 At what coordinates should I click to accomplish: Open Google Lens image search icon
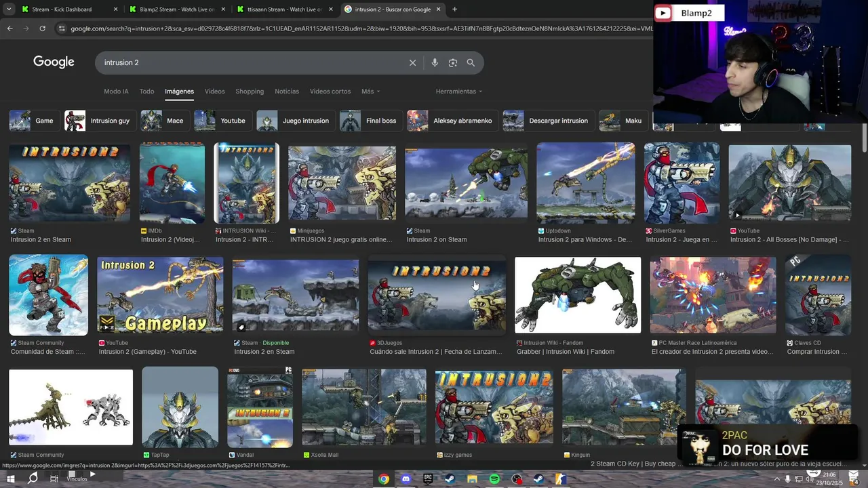click(x=452, y=62)
